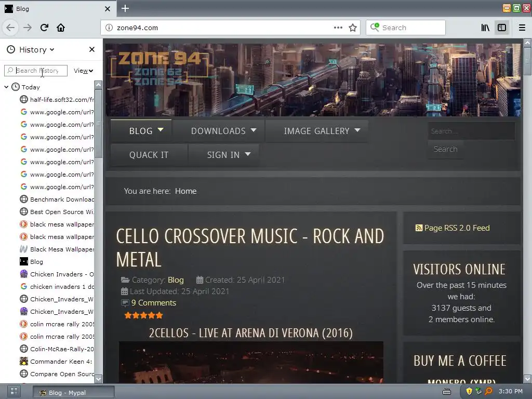Click the 3:30 PM clock
Screen dimensions: 532x399
coord(510,392)
